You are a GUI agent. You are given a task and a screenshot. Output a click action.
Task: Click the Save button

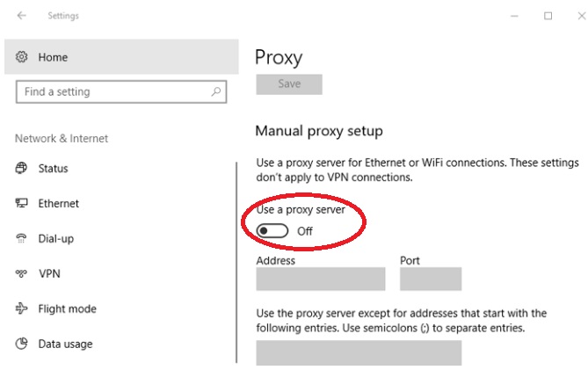pyautogui.click(x=289, y=84)
